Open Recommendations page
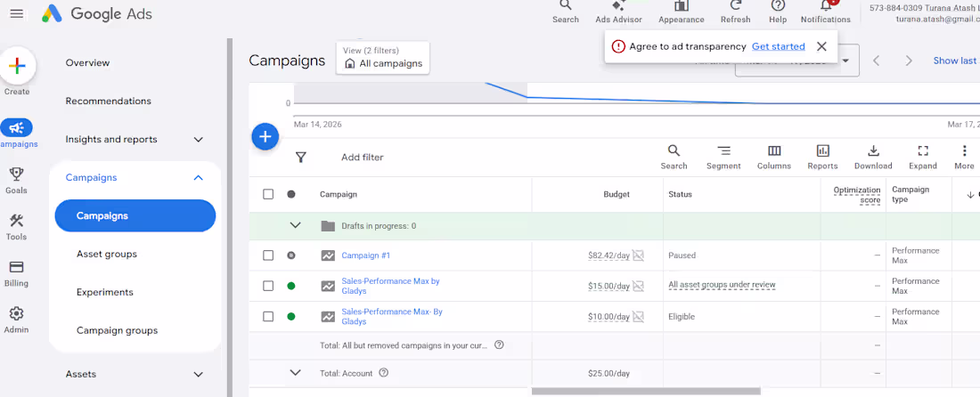The image size is (980, 397). [x=108, y=101]
